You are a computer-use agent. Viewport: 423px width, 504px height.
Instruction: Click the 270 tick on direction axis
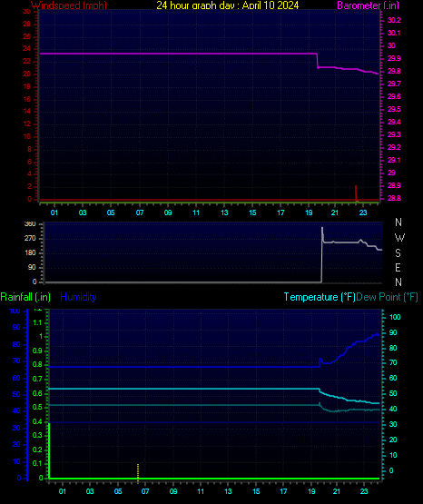pos(30,238)
